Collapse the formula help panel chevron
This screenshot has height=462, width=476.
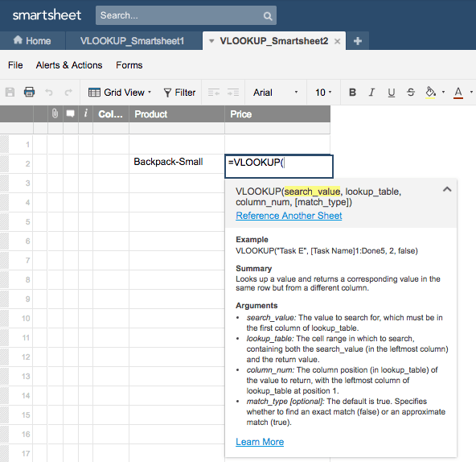(x=447, y=189)
